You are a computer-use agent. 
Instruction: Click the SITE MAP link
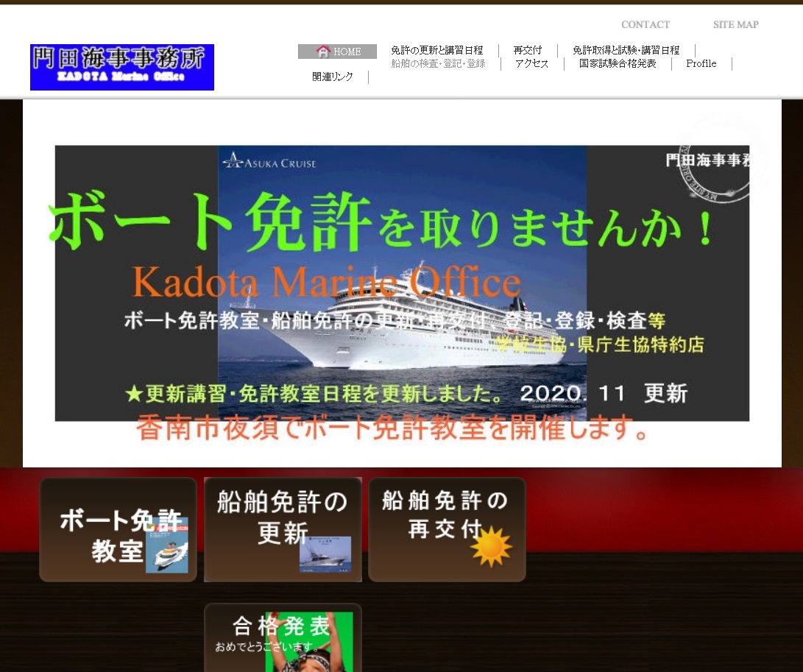[736, 24]
